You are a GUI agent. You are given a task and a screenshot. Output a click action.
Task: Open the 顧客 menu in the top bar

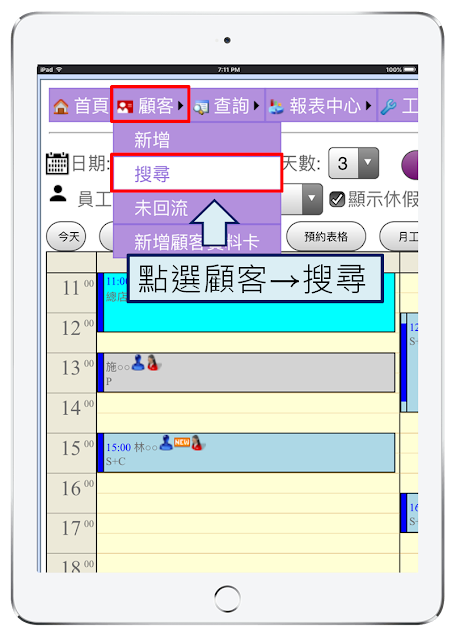point(150,104)
